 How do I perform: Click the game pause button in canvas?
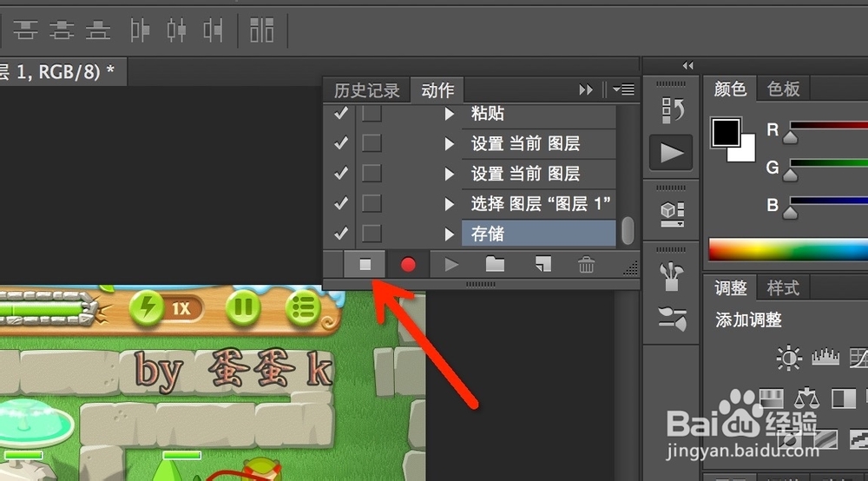tap(243, 306)
